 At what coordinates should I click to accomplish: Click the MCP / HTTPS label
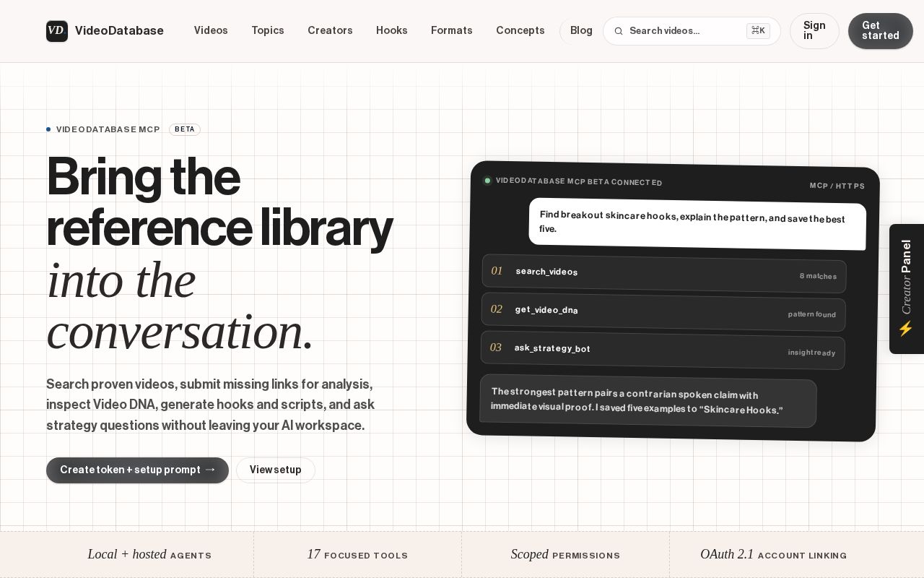(x=837, y=186)
